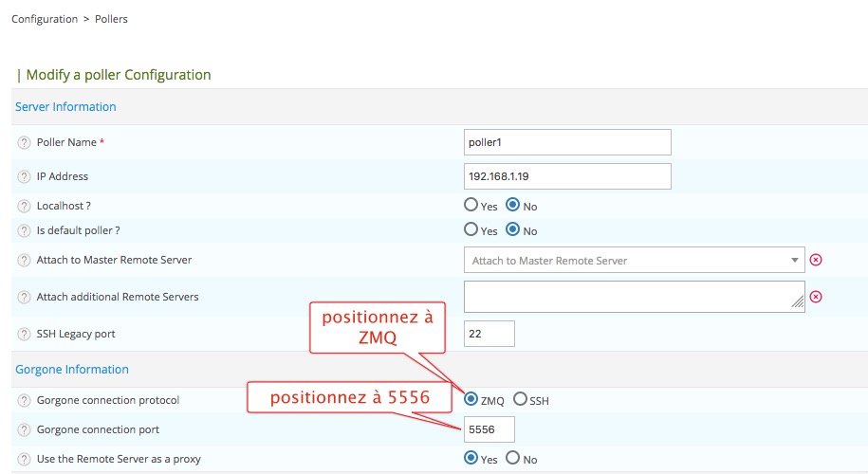Click help icon next to Poller Name

(25, 142)
